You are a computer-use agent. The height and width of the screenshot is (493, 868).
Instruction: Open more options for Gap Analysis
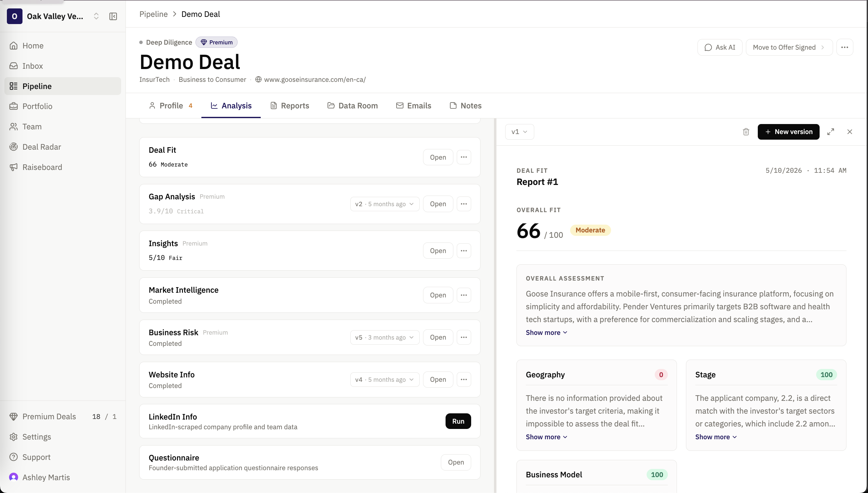coord(464,204)
